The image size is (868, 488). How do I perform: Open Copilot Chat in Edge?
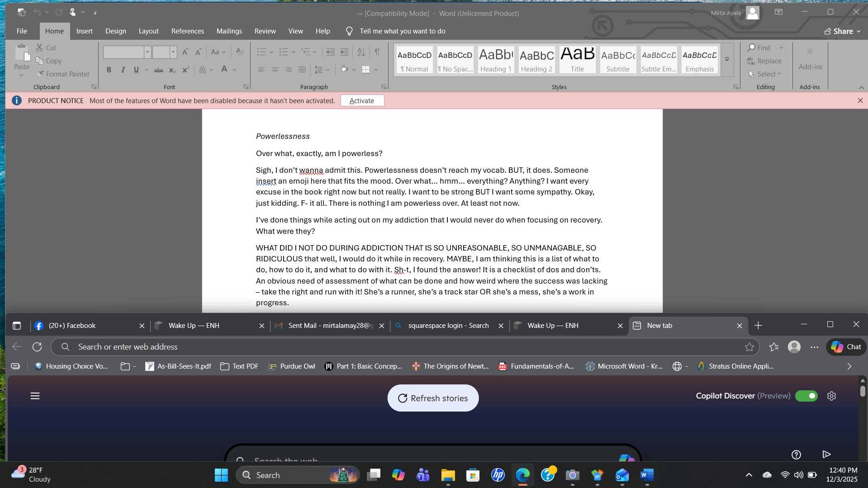point(846,347)
